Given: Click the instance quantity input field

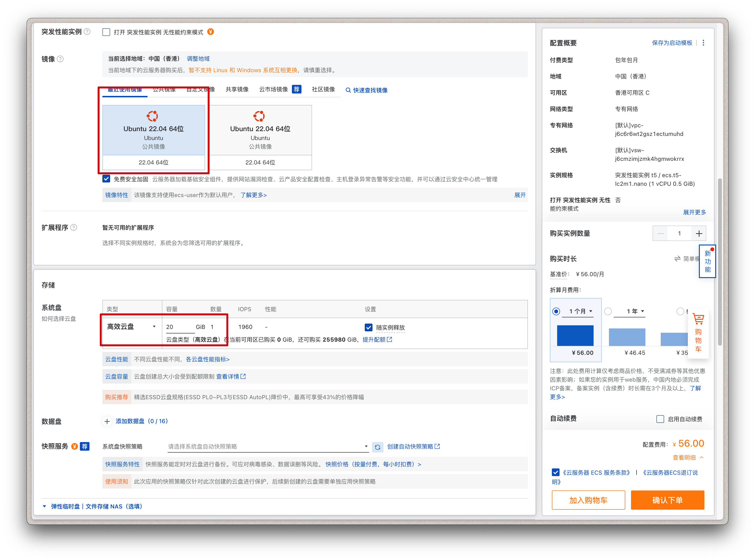Looking at the screenshot, I should [679, 233].
